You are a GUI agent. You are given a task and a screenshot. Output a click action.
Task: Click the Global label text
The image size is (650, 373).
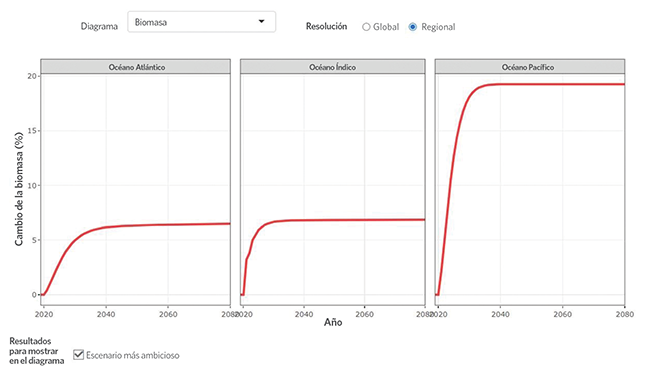(x=386, y=27)
